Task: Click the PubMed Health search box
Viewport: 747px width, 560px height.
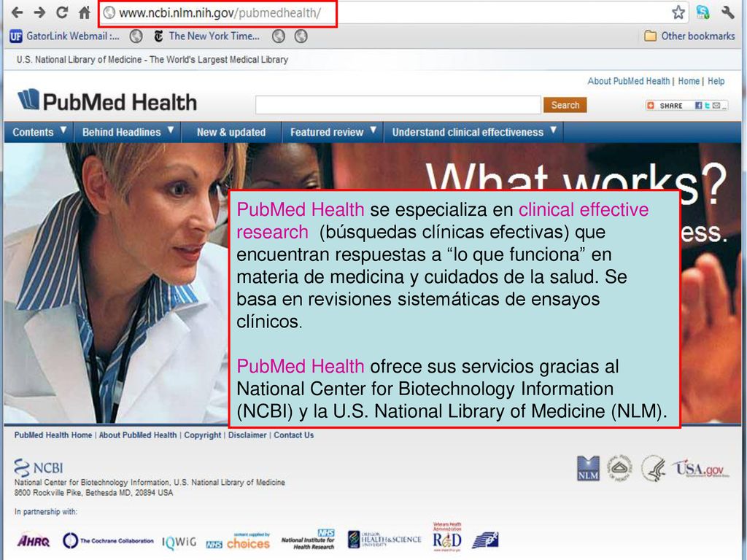Action: click(398, 105)
